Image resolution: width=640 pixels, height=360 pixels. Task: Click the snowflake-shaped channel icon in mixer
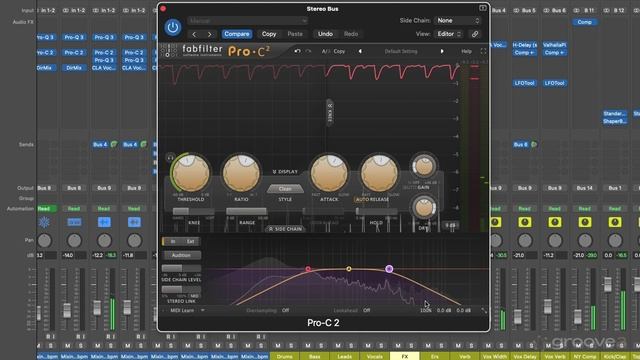pyautogui.click(x=44, y=222)
